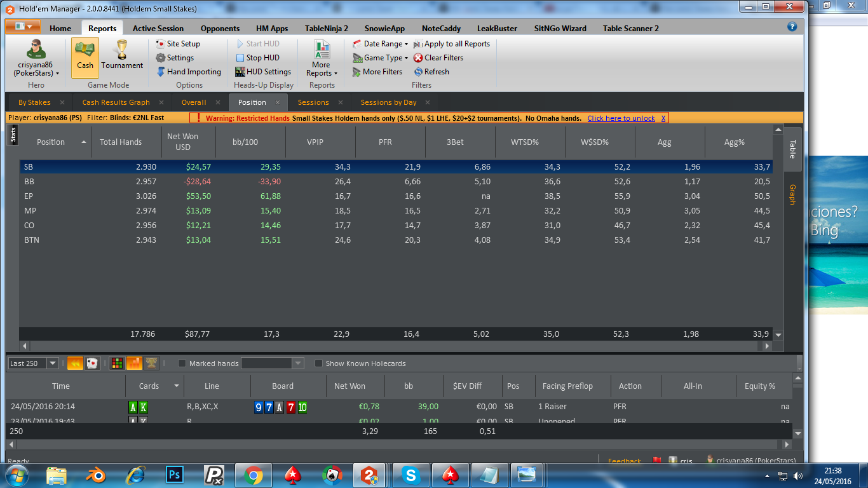Viewport: 868px width, 488px height.
Task: Click the playing cards view icon
Action: tap(92, 363)
